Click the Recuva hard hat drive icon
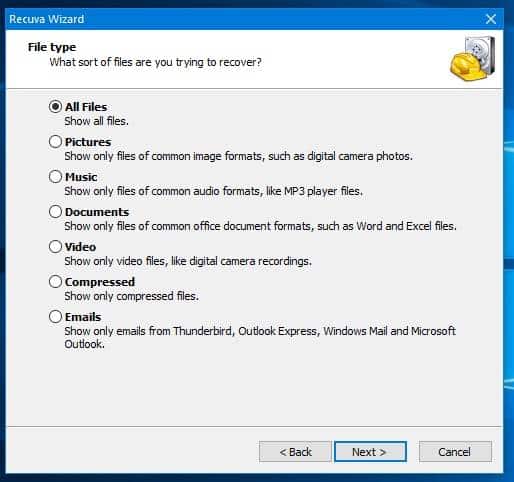Image resolution: width=514 pixels, height=482 pixels. click(472, 59)
